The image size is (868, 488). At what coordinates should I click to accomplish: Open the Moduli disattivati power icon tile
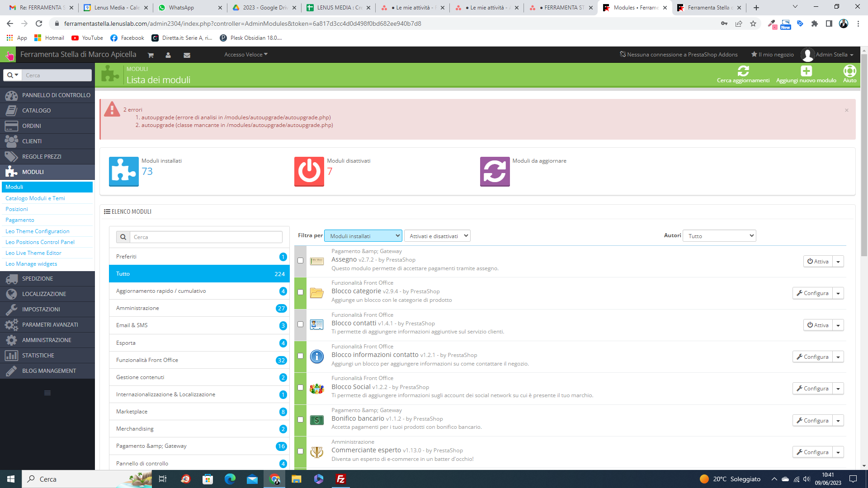pyautogui.click(x=309, y=172)
